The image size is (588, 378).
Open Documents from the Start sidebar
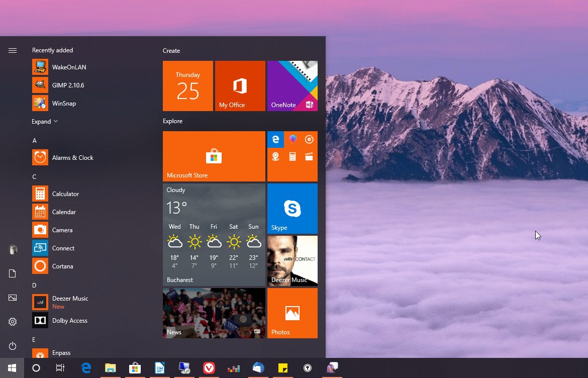[x=13, y=273]
